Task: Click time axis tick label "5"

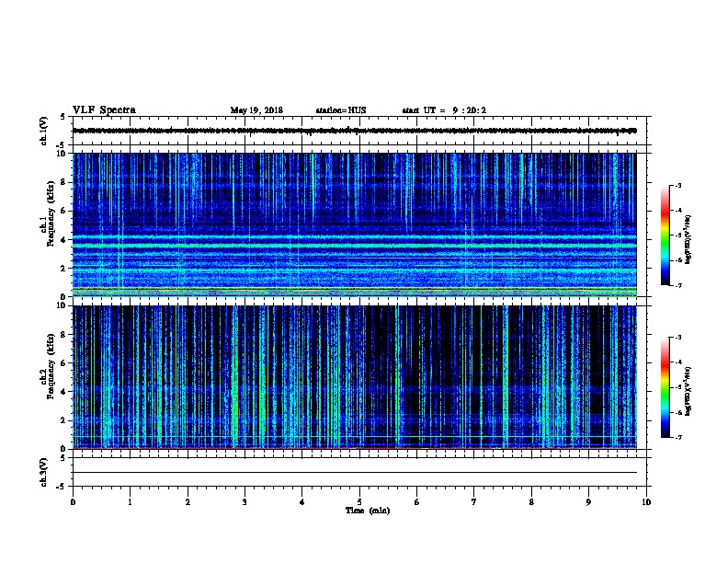Action: pos(359,501)
